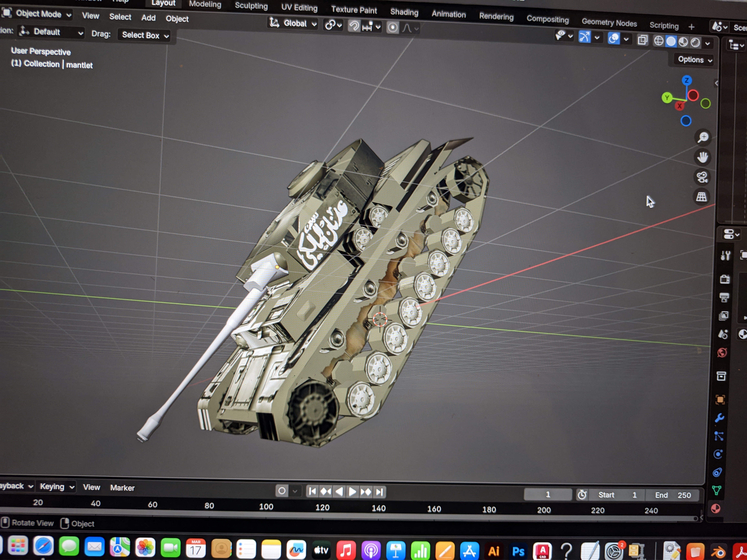The height and width of the screenshot is (560, 747).
Task: Open the View Layer properties tab
Action: (x=723, y=316)
